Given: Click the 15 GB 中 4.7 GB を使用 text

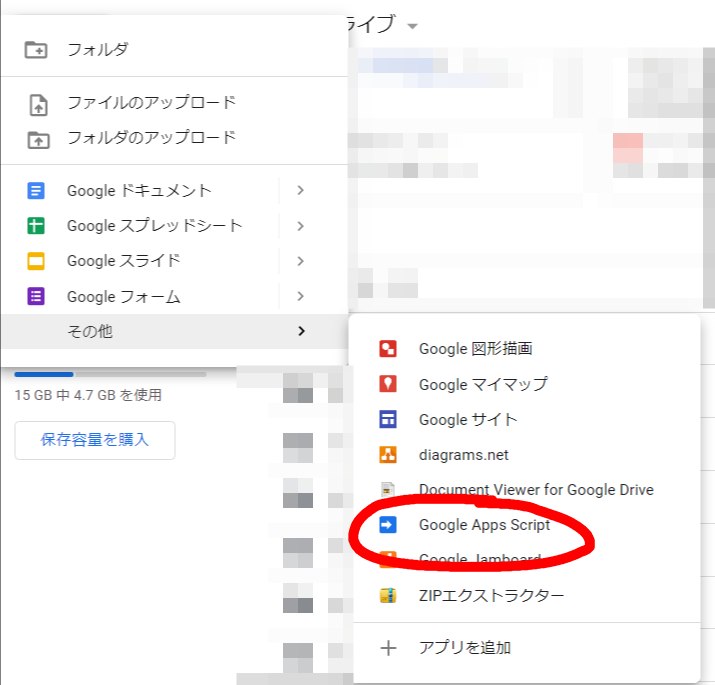Looking at the screenshot, I should (x=88, y=395).
